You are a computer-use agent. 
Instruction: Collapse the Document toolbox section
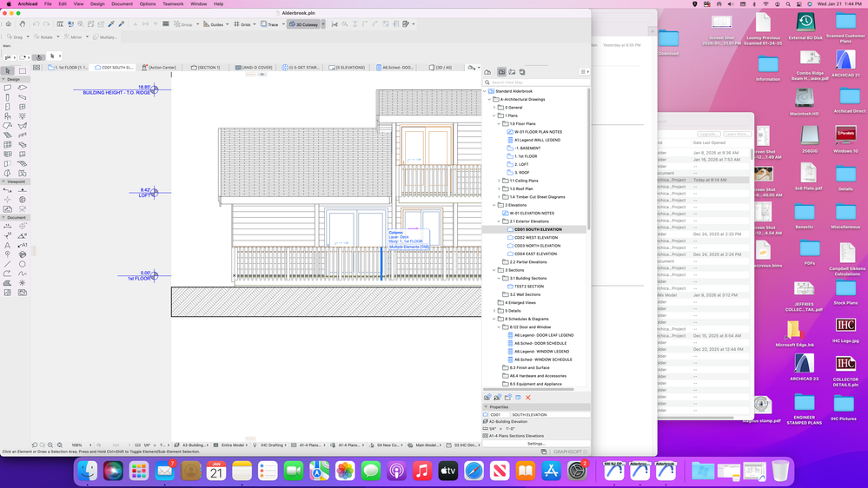[3, 217]
